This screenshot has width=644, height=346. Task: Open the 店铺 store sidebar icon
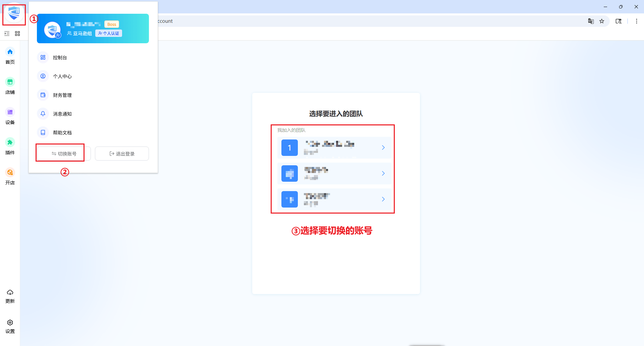click(10, 82)
